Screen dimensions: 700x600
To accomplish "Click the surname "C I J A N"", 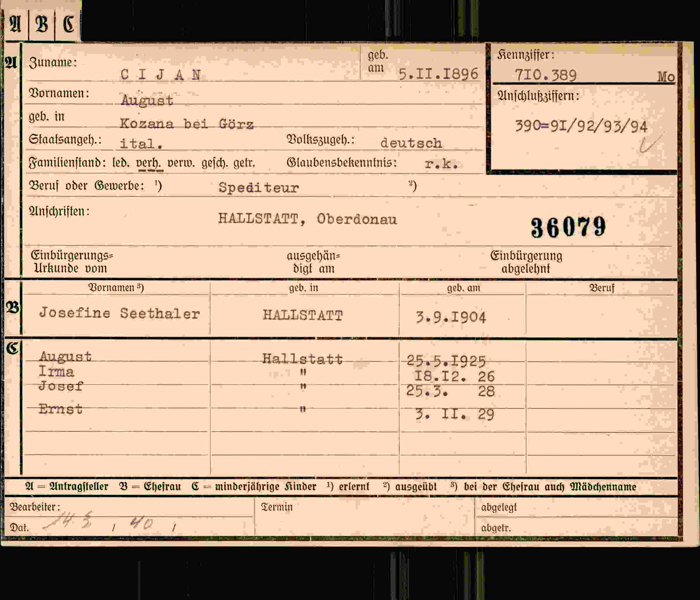I will [161, 75].
